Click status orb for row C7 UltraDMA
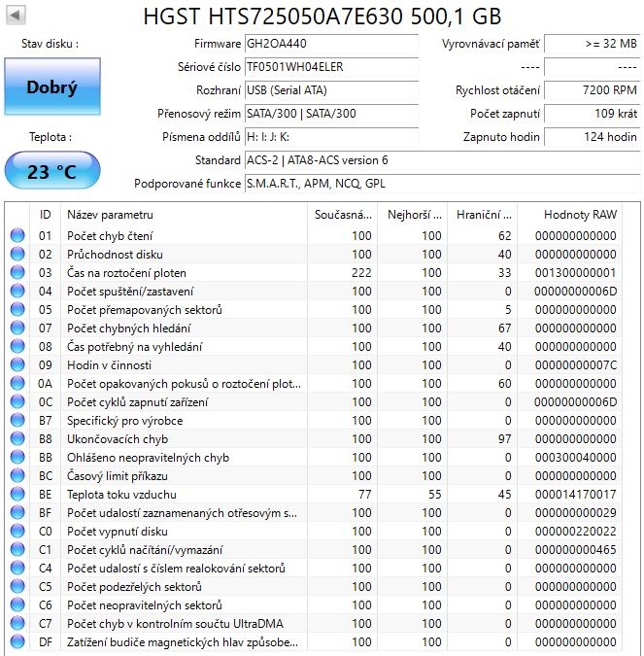This screenshot has height=656, width=644. pyautogui.click(x=17, y=623)
